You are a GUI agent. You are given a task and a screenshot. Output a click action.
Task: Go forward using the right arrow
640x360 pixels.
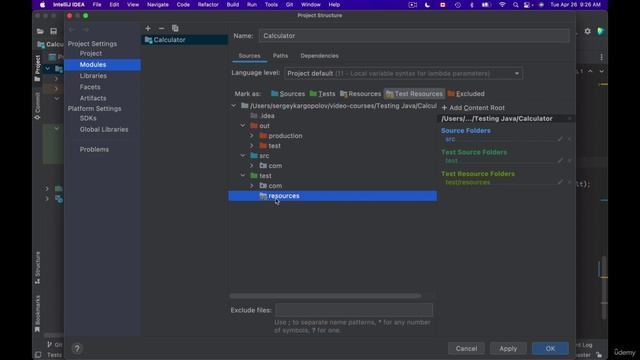tap(86, 29)
